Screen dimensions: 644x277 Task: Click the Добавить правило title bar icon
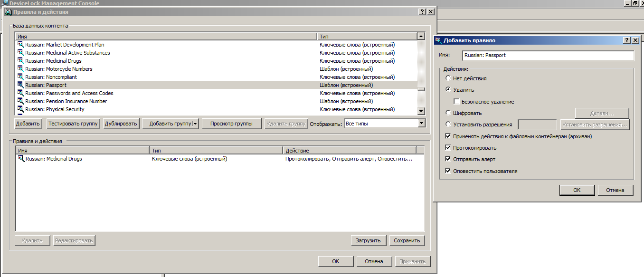point(438,40)
